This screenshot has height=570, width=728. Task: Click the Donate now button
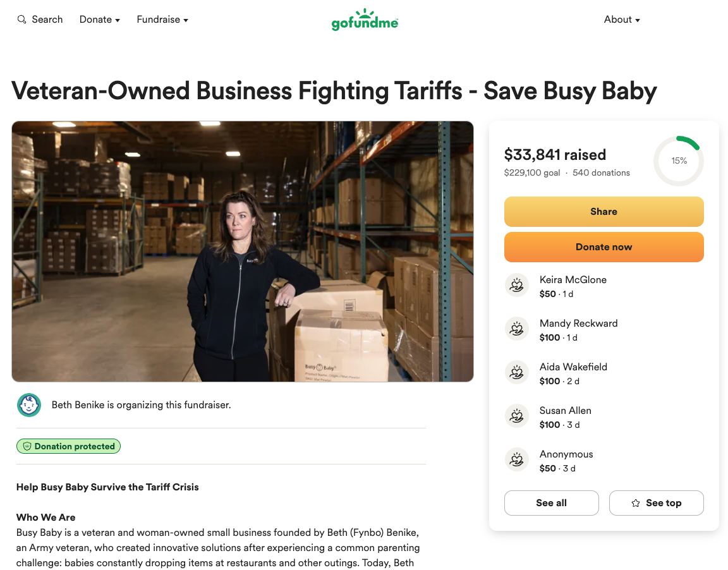(x=604, y=247)
